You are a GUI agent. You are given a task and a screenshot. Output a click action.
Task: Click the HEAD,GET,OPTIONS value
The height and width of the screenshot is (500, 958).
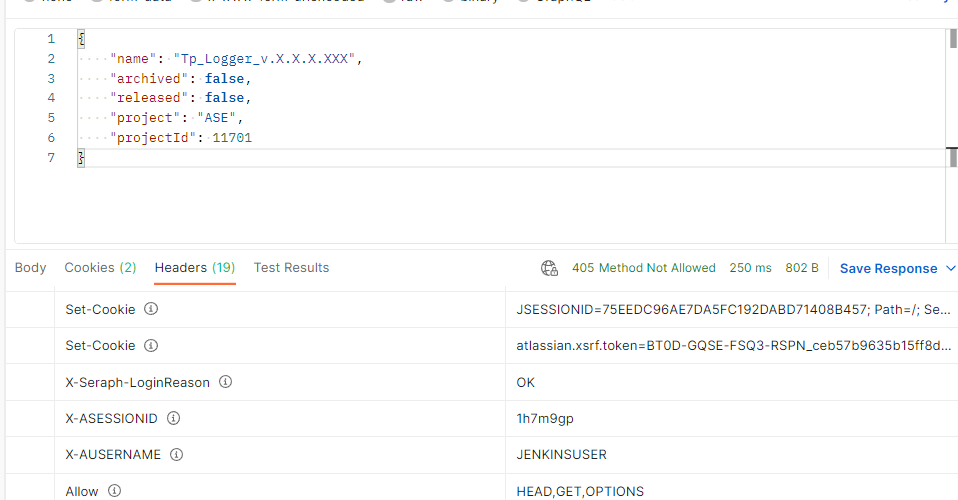pyautogui.click(x=580, y=491)
